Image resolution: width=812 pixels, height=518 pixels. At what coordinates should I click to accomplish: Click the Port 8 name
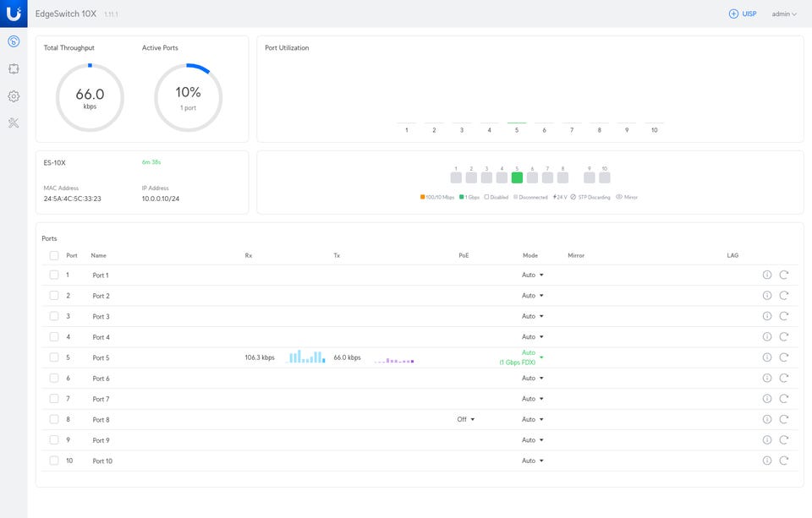click(101, 420)
